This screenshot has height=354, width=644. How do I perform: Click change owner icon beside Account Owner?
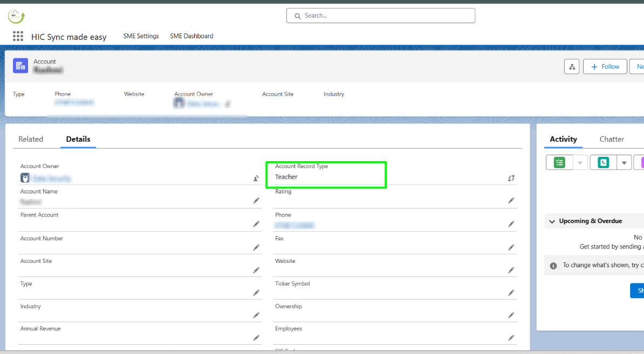tap(256, 178)
